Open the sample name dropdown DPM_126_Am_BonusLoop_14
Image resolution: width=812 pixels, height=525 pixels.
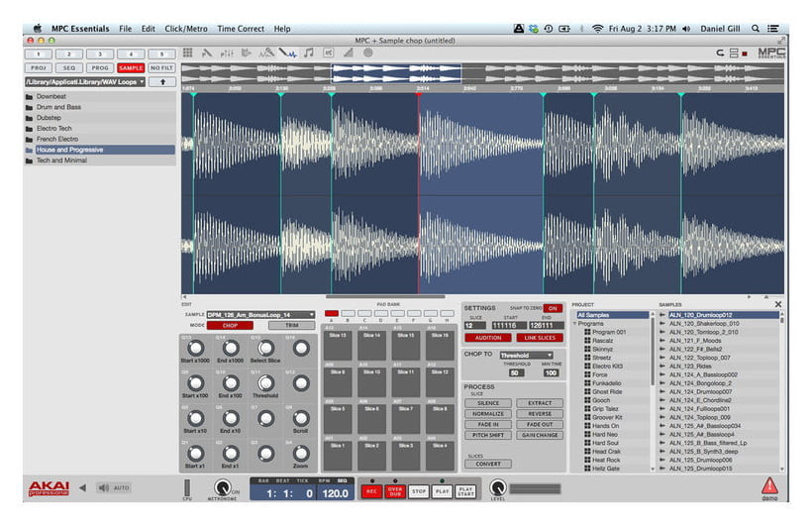pos(260,315)
